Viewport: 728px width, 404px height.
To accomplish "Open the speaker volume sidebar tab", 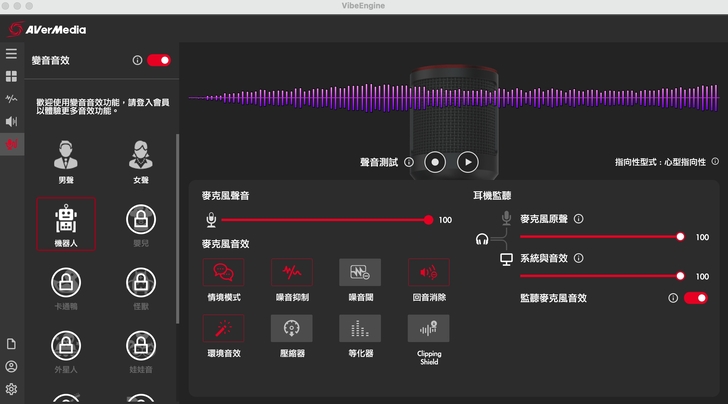I will click(12, 122).
